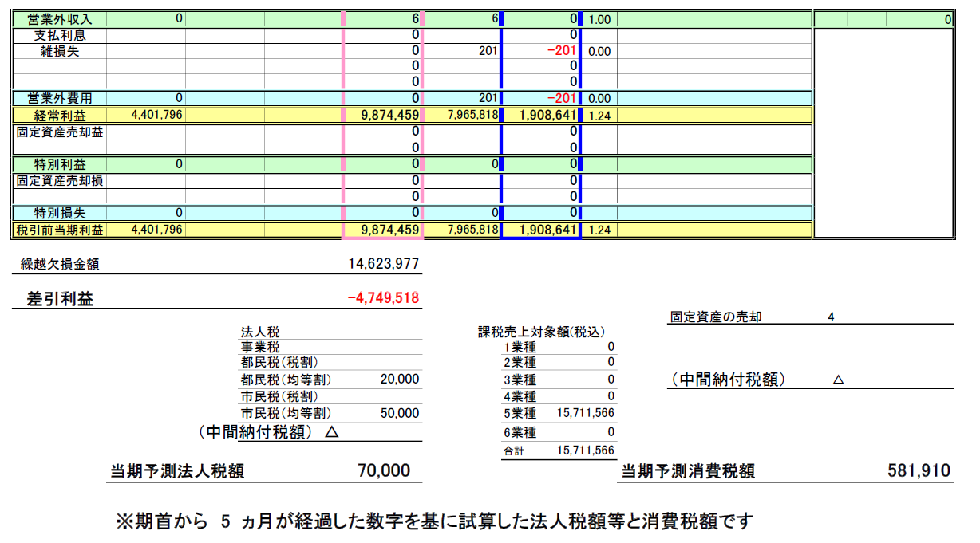This screenshot has width=980, height=543.
Task: Select the 差引利益 value -4,749,518
Action: tap(384, 299)
